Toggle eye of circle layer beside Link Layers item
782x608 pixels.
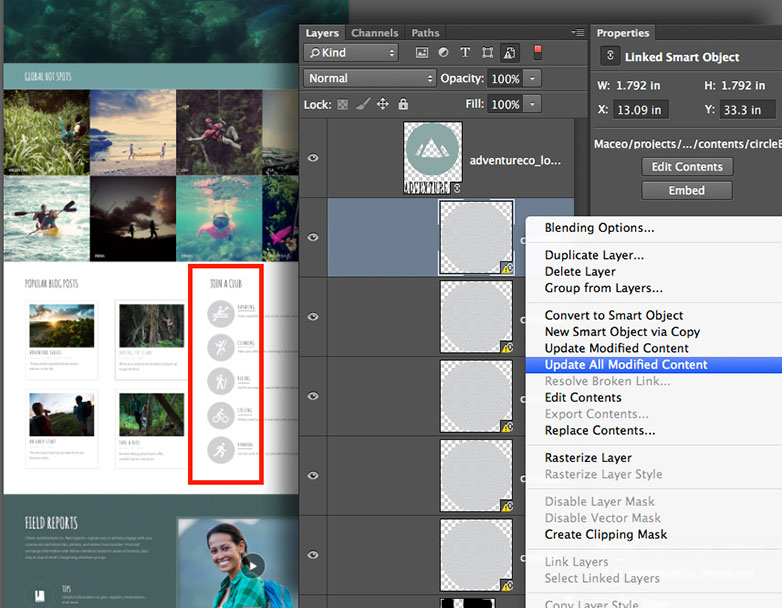[x=313, y=555]
